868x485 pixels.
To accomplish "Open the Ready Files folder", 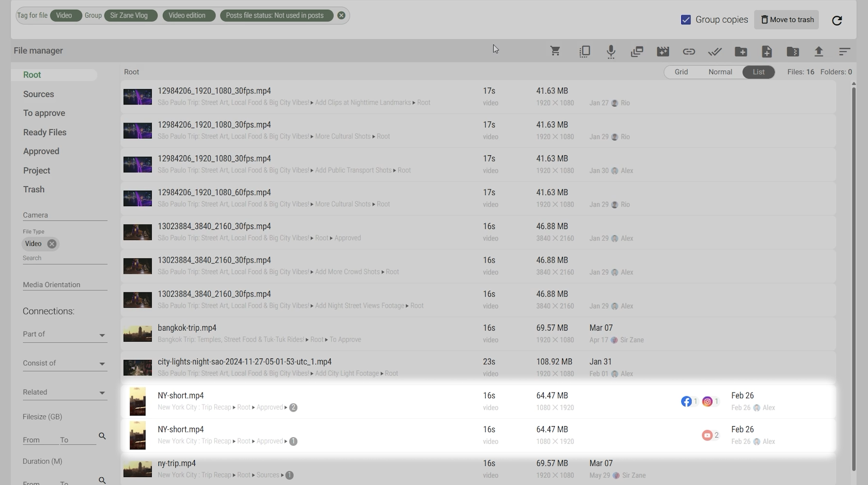I will point(45,132).
